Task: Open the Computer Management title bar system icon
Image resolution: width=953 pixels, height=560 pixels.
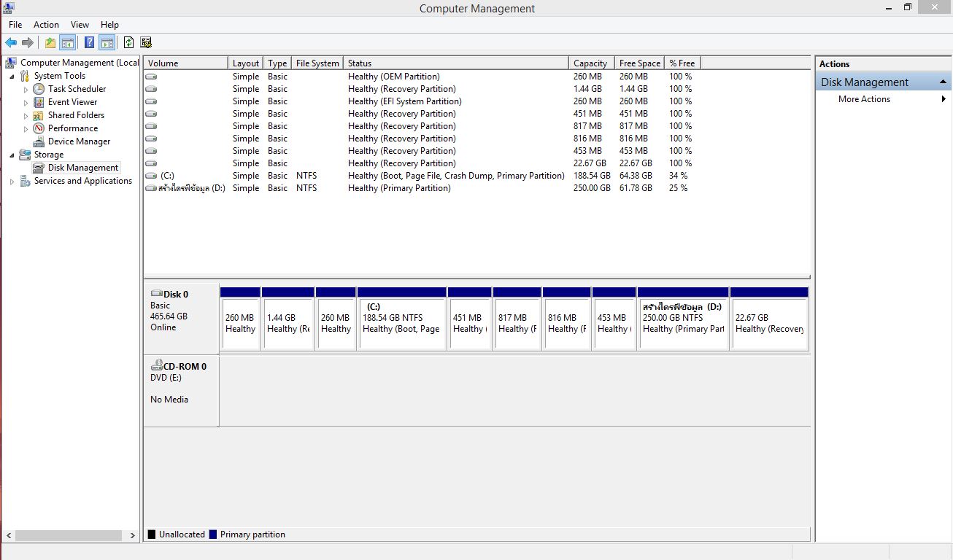Action: coord(9,8)
